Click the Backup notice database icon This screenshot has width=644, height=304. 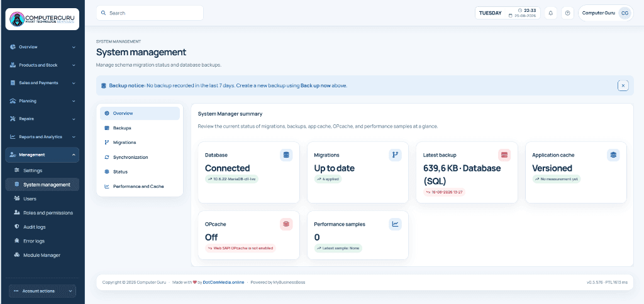(104, 86)
